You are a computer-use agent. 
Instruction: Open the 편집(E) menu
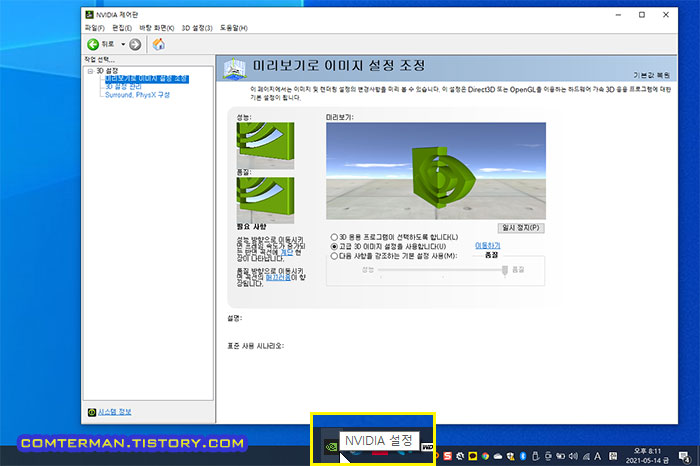pyautogui.click(x=122, y=28)
